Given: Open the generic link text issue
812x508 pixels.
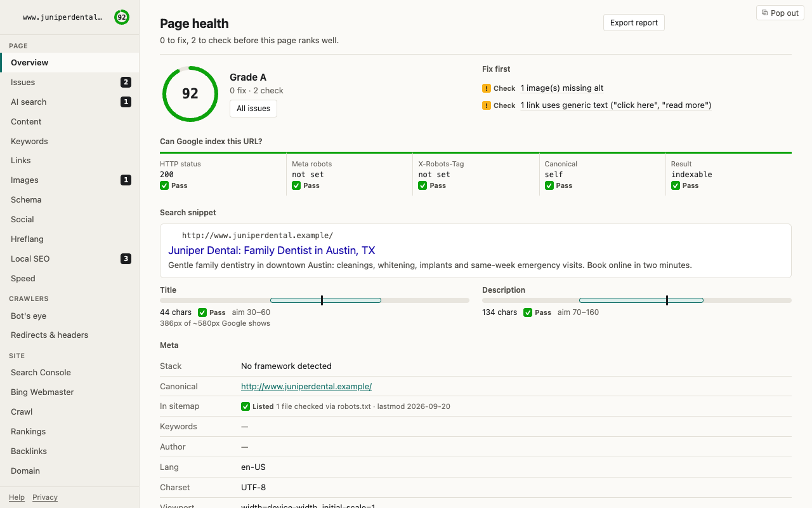Looking at the screenshot, I should pyautogui.click(x=616, y=105).
